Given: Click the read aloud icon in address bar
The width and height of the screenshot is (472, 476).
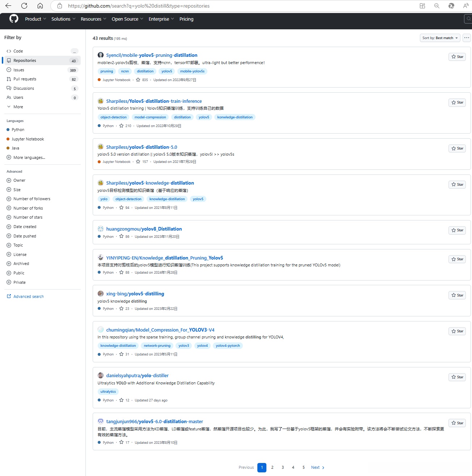Looking at the screenshot, I should (x=466, y=6).
